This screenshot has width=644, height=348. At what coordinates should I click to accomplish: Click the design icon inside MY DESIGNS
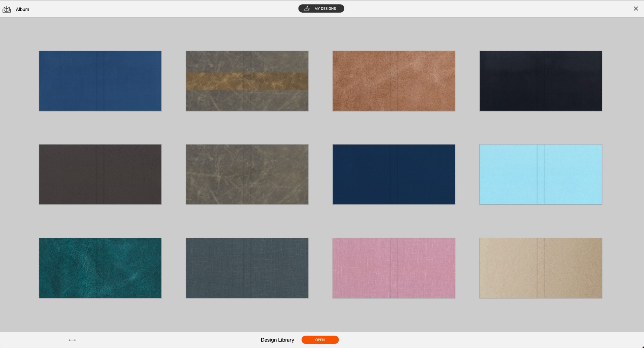pos(306,9)
